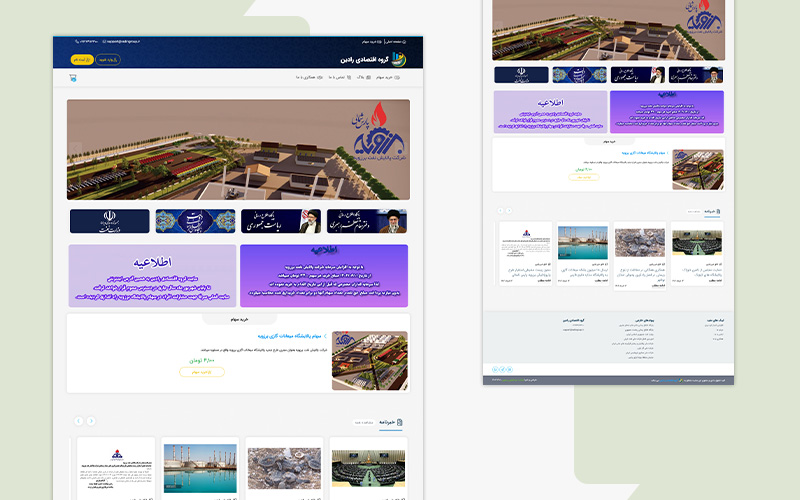This screenshot has height=500, width=800.
Task: Click the blue link in the bottom copyright bar
Action: (670, 380)
